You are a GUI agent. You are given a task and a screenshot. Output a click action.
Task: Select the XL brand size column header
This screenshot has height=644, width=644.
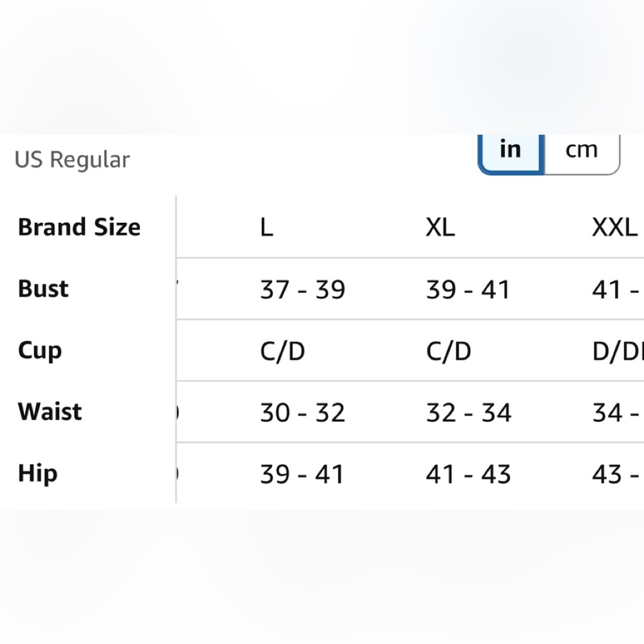pos(440,227)
